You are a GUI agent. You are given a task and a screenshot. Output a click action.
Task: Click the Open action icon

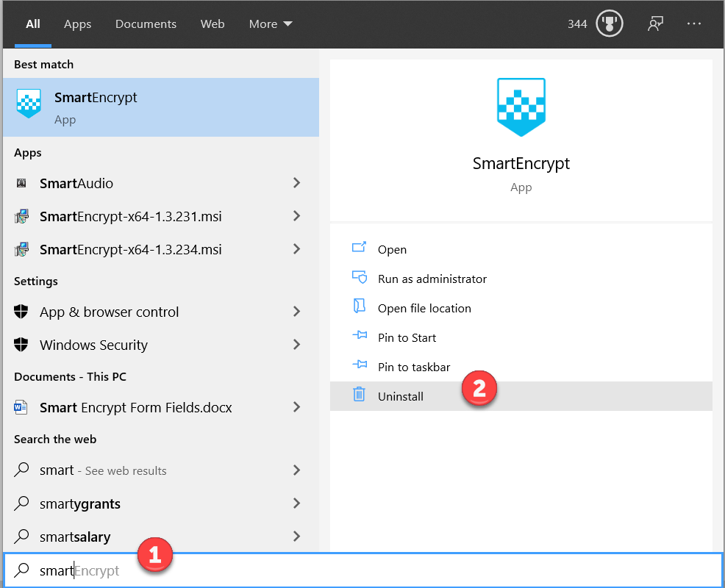coord(360,247)
